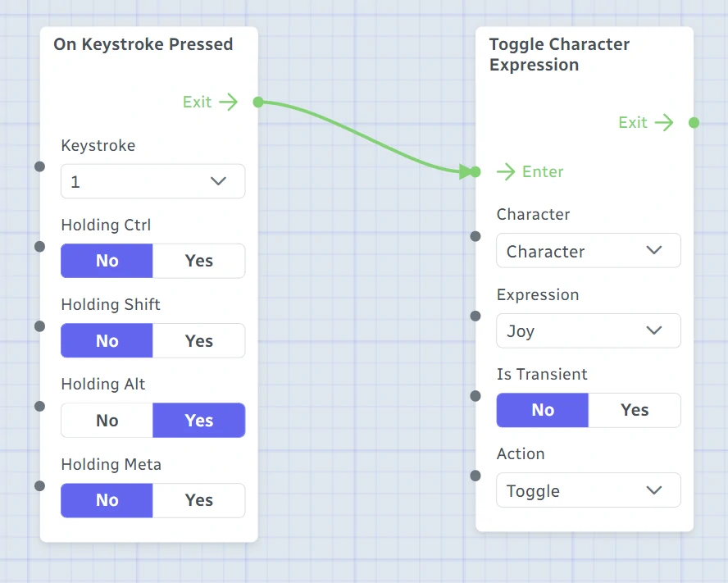Viewport: 728px width, 583px height.
Task: Click the Exit output port on On Keystroke Pressed
Action: [x=258, y=102]
